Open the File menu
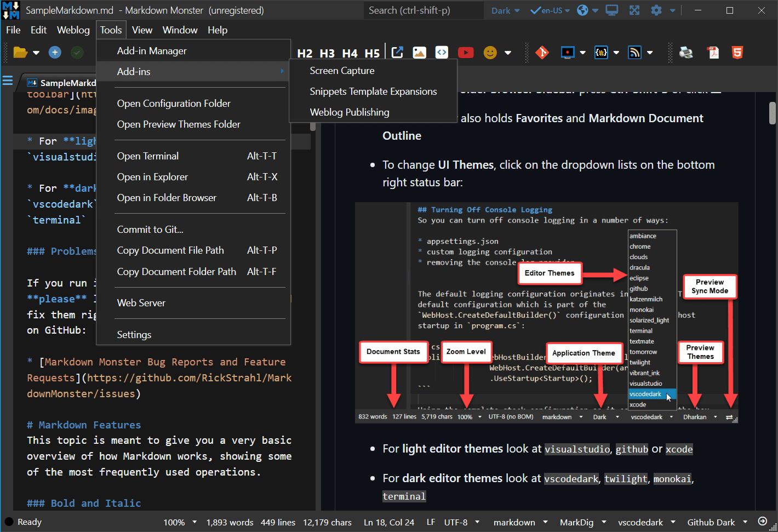Image resolution: width=778 pixels, height=532 pixels. point(13,30)
